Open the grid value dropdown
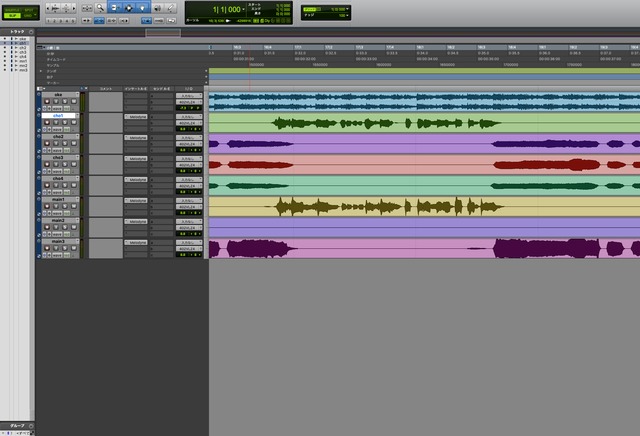This screenshot has width=640, height=436. (x=345, y=9)
